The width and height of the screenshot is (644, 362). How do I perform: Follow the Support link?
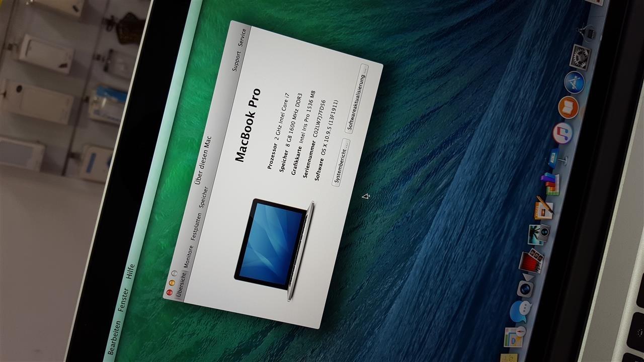click(236, 61)
